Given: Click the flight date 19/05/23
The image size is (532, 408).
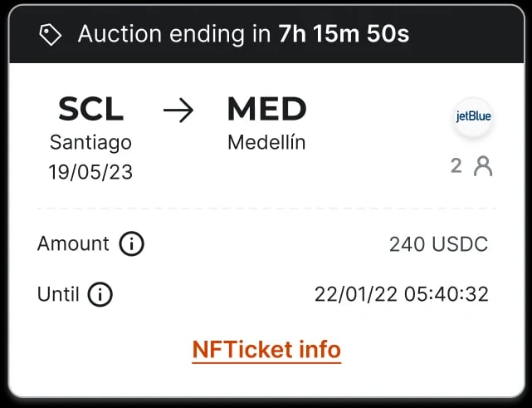Looking at the screenshot, I should point(90,173).
